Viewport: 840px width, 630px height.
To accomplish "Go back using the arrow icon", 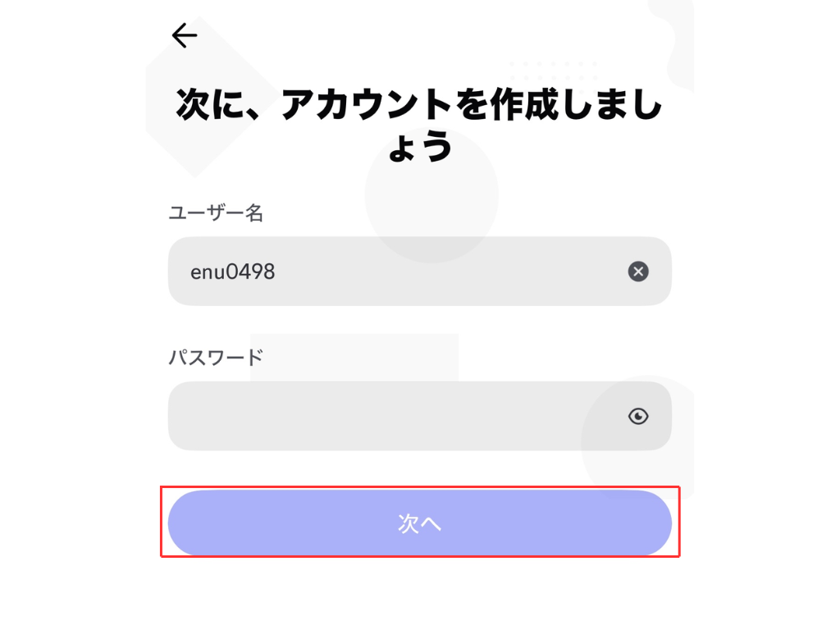I will pos(185,35).
